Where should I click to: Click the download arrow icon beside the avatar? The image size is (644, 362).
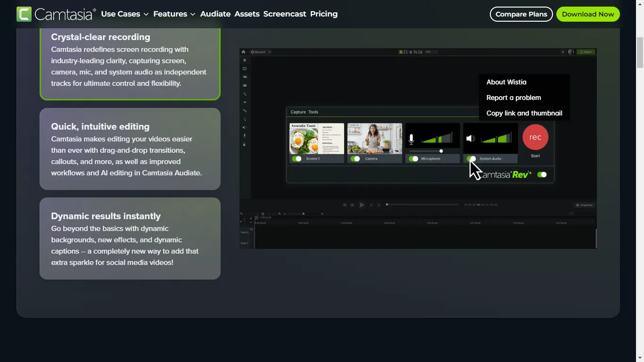(563, 52)
